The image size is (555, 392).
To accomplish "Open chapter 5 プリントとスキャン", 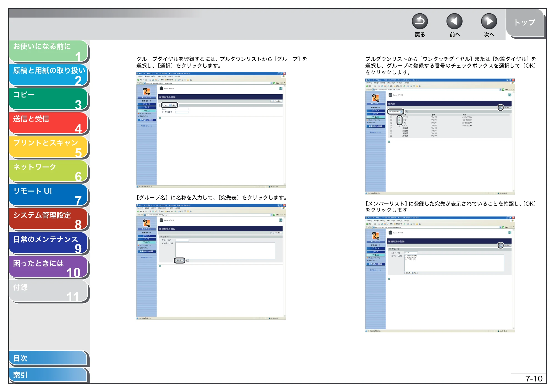I will pyautogui.click(x=49, y=147).
